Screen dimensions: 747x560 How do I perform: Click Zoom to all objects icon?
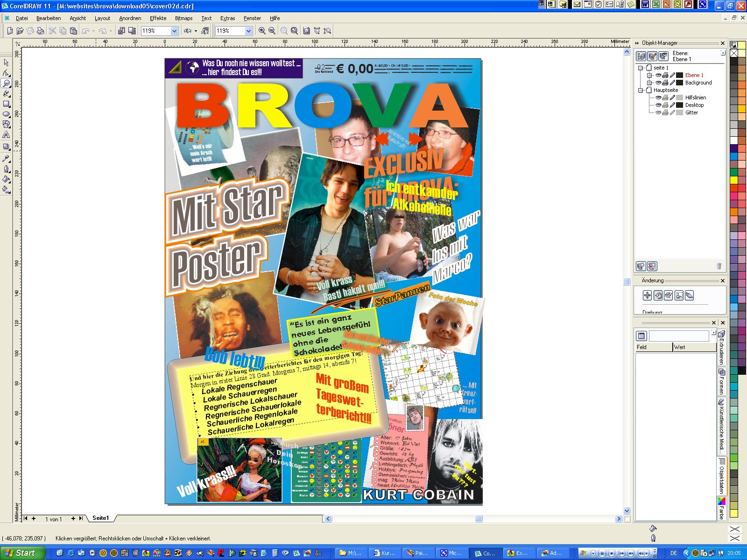coord(295,31)
